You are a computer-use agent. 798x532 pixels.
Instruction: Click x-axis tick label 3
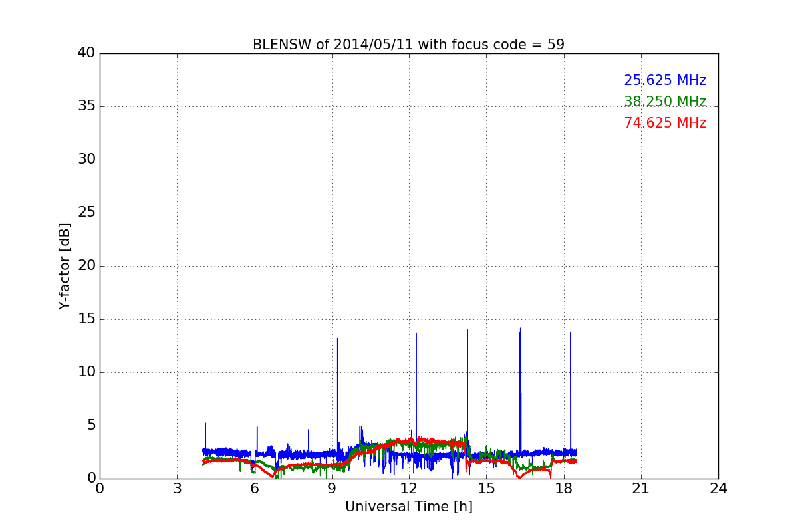pyautogui.click(x=177, y=488)
